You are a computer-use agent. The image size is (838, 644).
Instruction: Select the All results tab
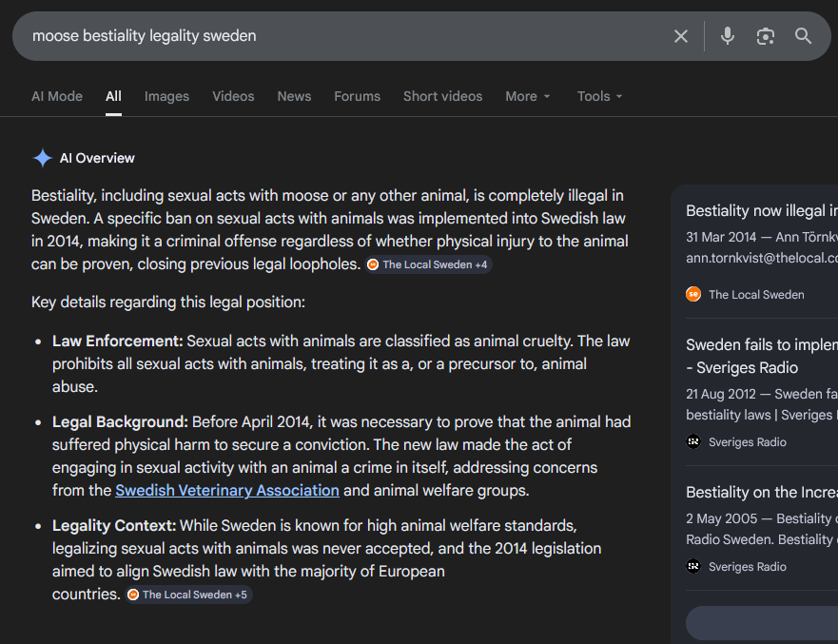coord(113,96)
